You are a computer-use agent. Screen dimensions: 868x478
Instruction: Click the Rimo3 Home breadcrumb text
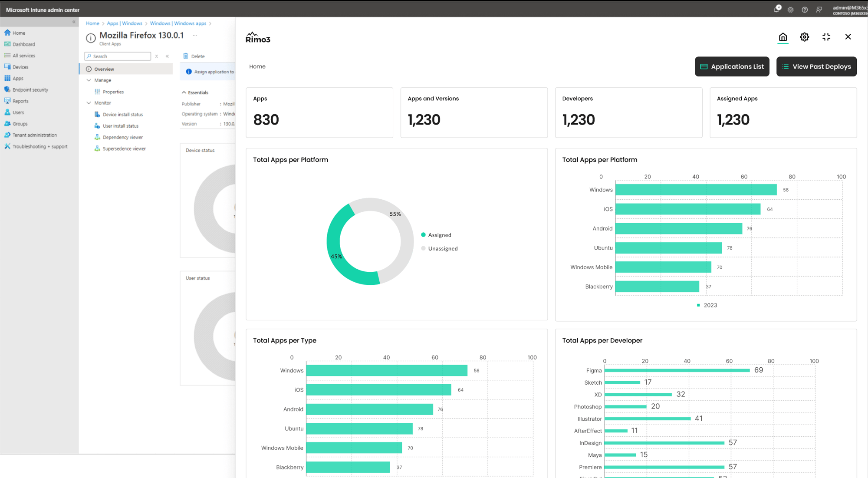(257, 66)
